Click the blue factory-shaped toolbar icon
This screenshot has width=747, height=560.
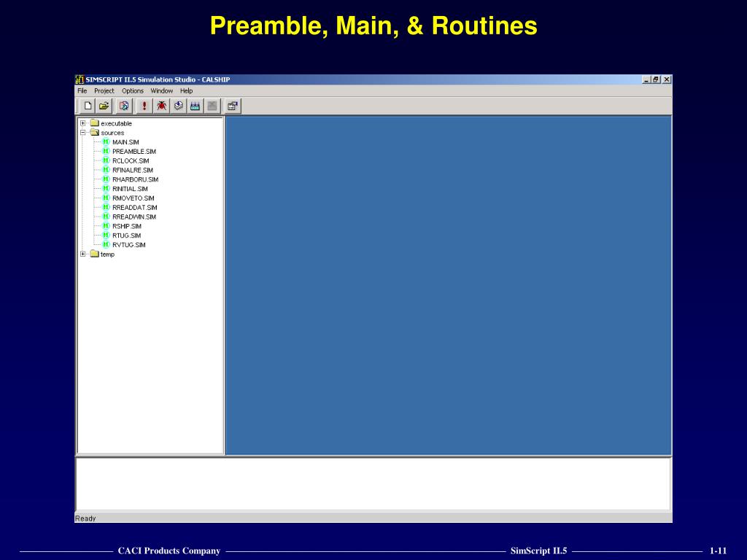tap(195, 106)
